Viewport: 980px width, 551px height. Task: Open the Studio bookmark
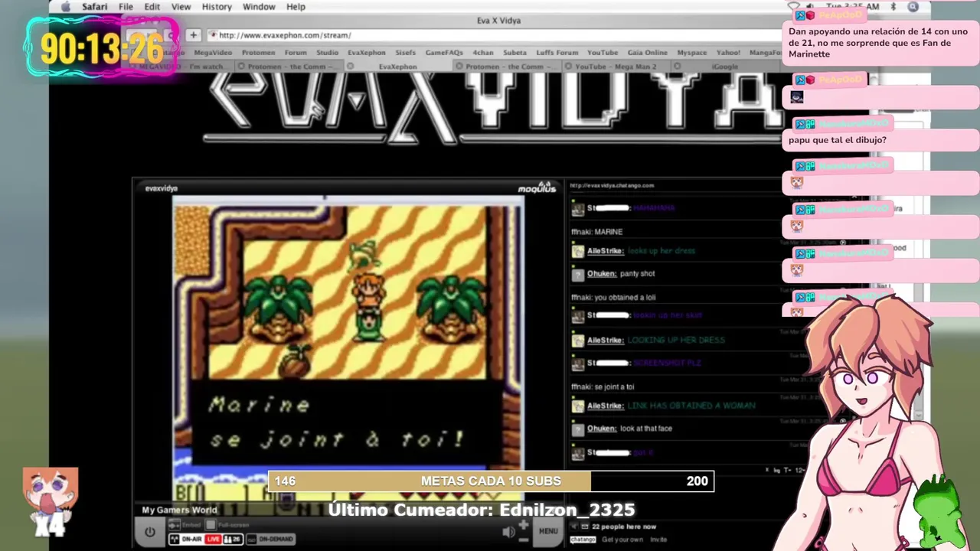coord(327,53)
